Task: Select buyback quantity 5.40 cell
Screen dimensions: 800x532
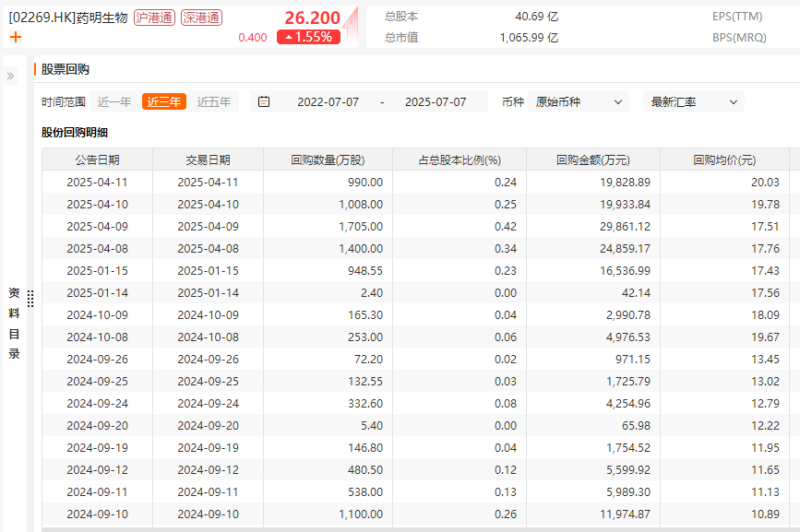Action: click(x=328, y=425)
